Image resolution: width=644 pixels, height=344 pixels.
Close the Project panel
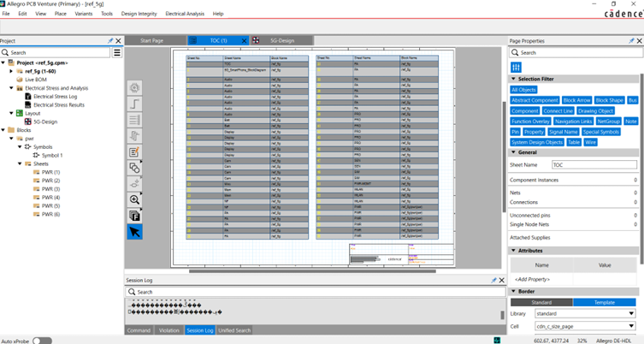pos(118,41)
